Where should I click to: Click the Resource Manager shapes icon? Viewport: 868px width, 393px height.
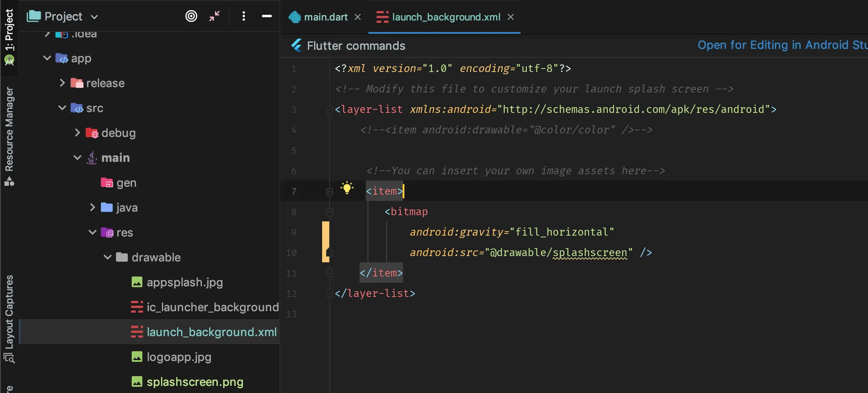coord(9,181)
